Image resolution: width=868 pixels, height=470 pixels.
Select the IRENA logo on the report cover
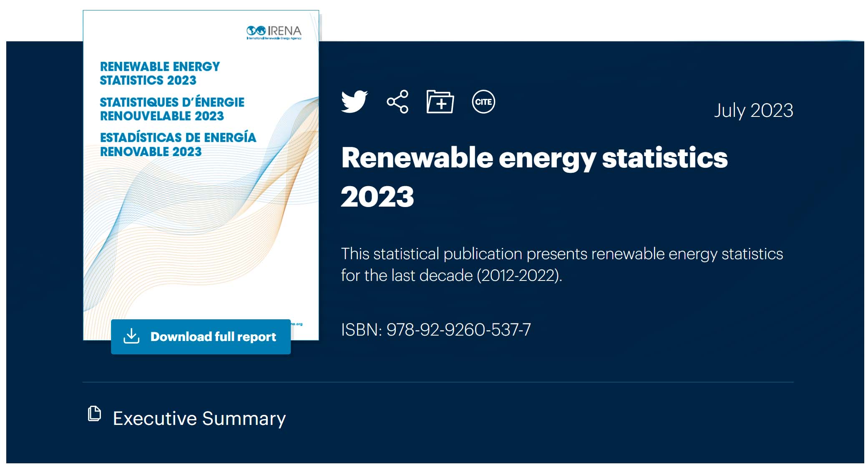coord(273,32)
